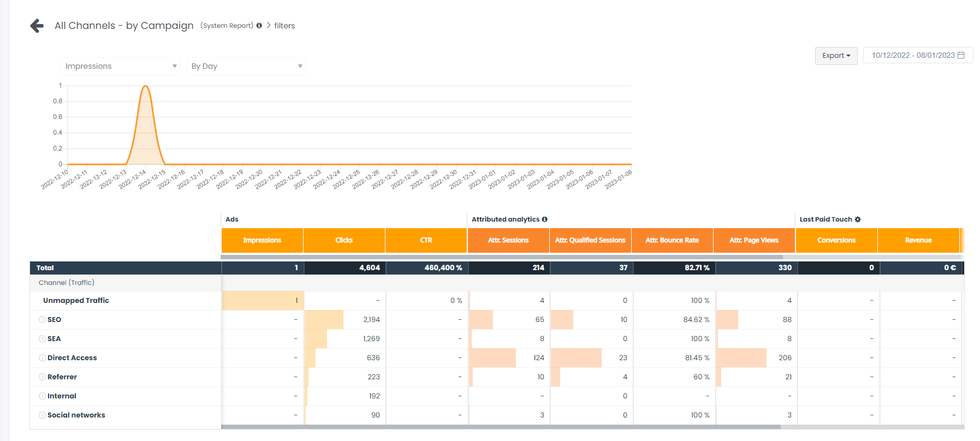
Task: Expand the Internal channel row
Action: [42, 396]
